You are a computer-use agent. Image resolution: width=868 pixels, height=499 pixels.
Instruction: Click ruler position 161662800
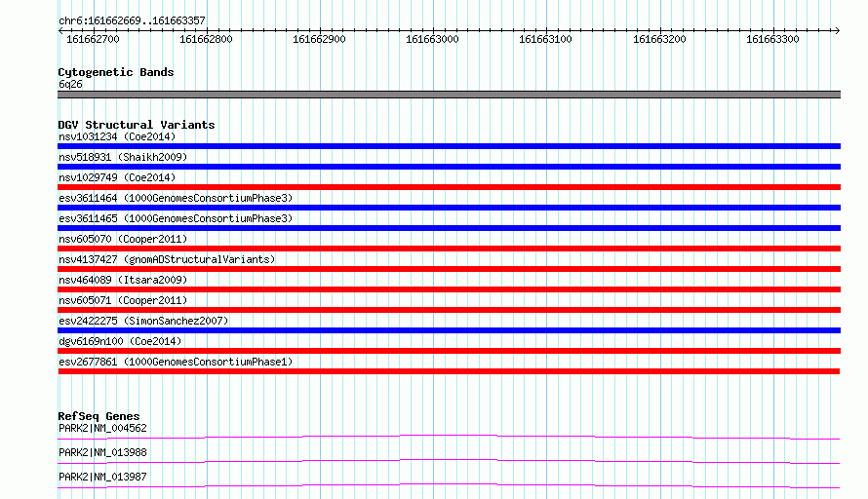coord(206,39)
